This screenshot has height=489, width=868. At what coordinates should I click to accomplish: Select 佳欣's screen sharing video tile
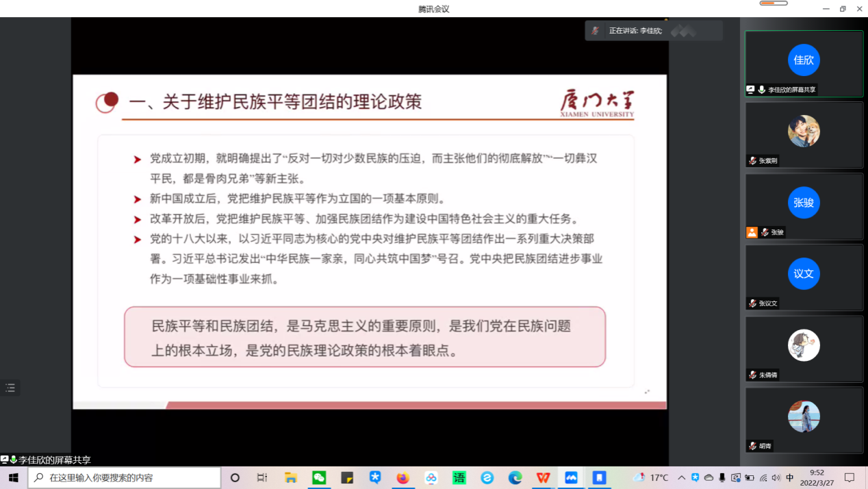click(x=804, y=63)
